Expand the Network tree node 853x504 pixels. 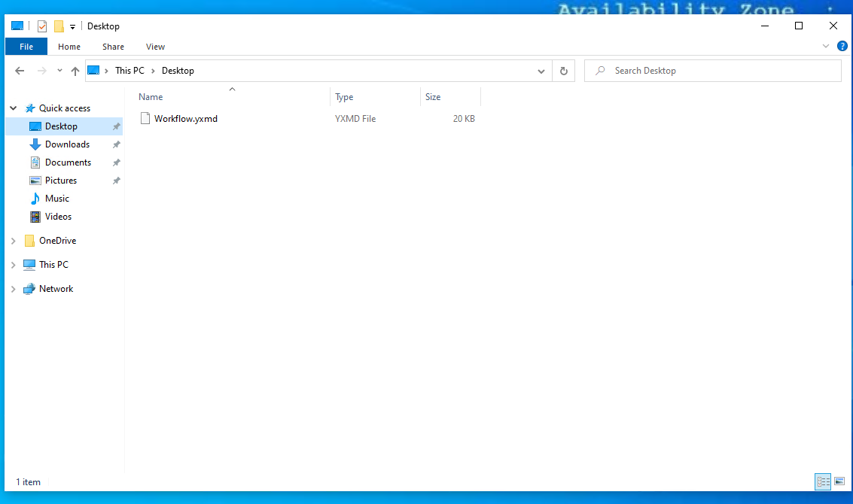pyautogui.click(x=13, y=289)
